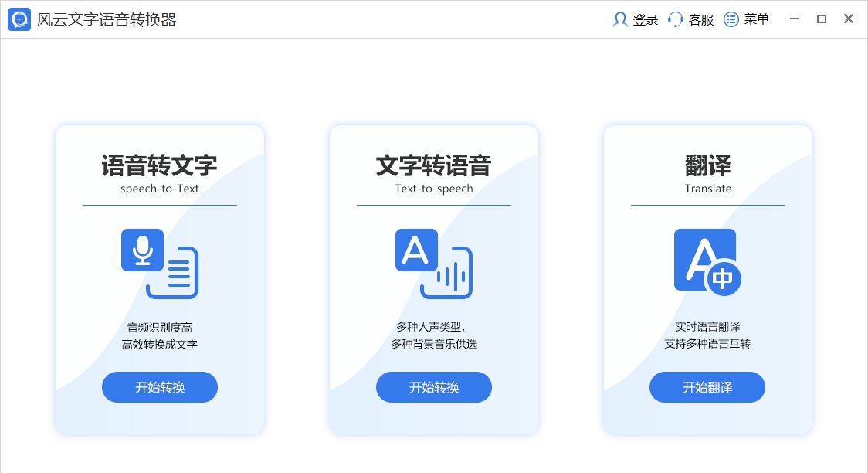Click the customer service headset icon

[676, 19]
